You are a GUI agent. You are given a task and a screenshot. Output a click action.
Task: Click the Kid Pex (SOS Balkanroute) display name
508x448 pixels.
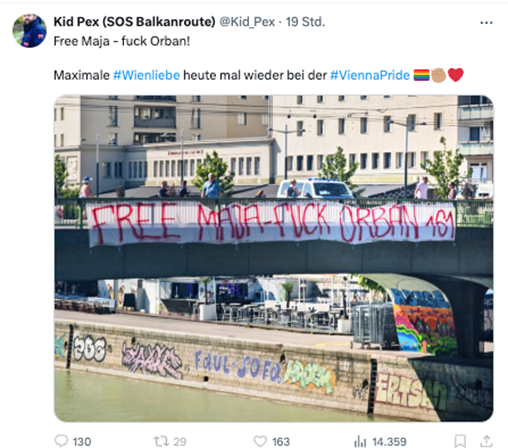pos(134,22)
